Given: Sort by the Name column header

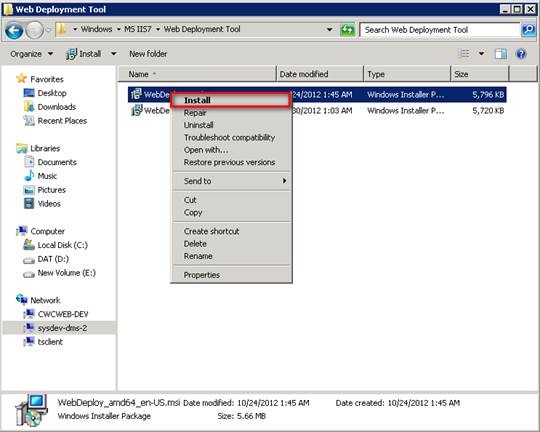Looking at the screenshot, I should pos(198,74).
